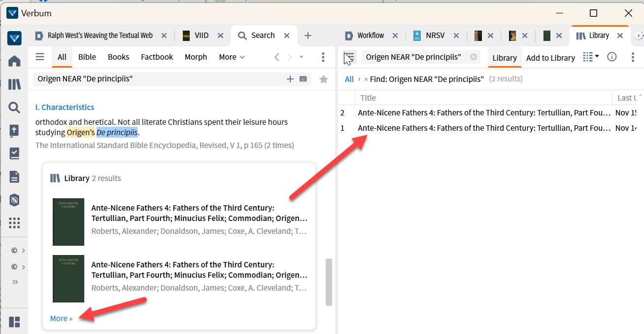Select the Bible search type
Viewport: 644px width, 334px height.
pos(87,57)
